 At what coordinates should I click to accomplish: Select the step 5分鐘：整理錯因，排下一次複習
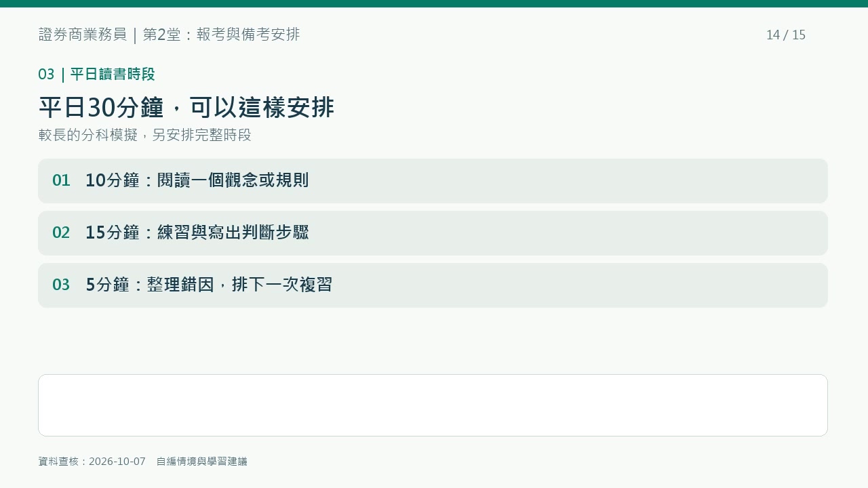pyautogui.click(x=433, y=285)
